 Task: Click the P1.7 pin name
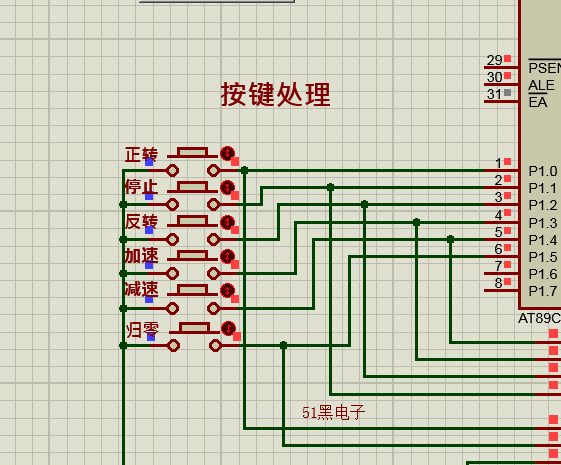tap(543, 291)
